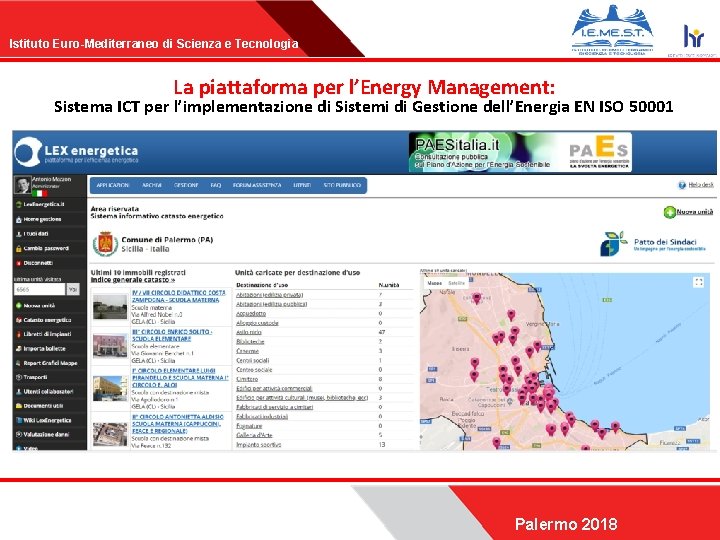The width and height of the screenshot is (720, 540).
Task: Click the map pin near Mondello
Action: [476, 298]
